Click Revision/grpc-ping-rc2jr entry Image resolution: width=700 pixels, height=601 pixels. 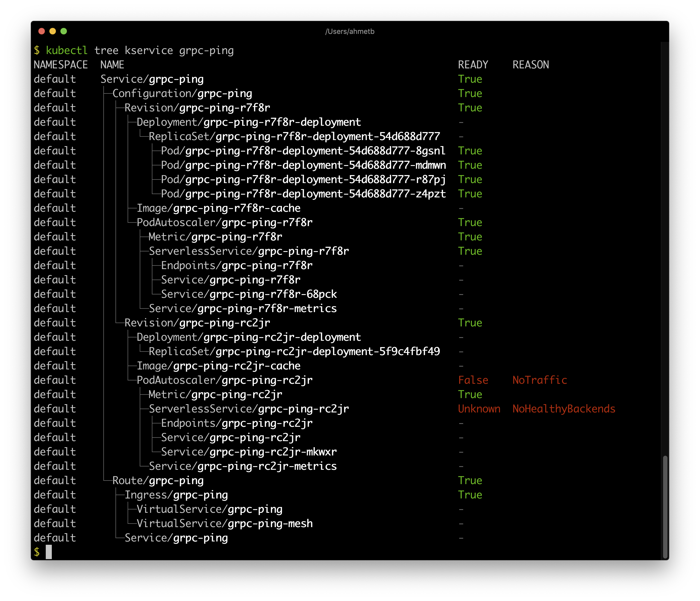point(197,323)
